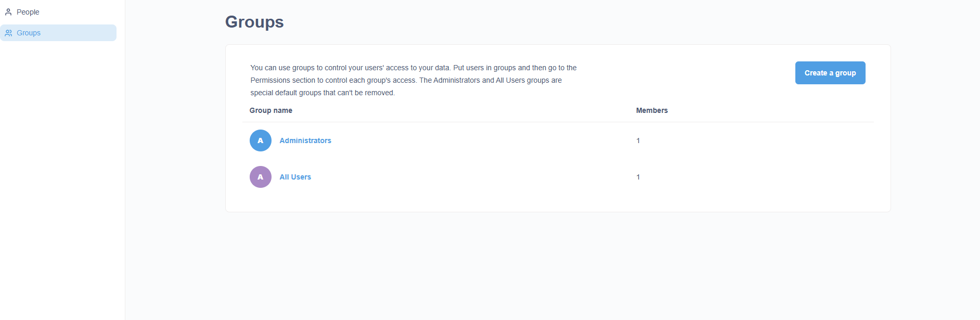Viewport: 980px width, 320px height.
Task: Click the purple All Users avatar circle
Action: click(x=260, y=177)
